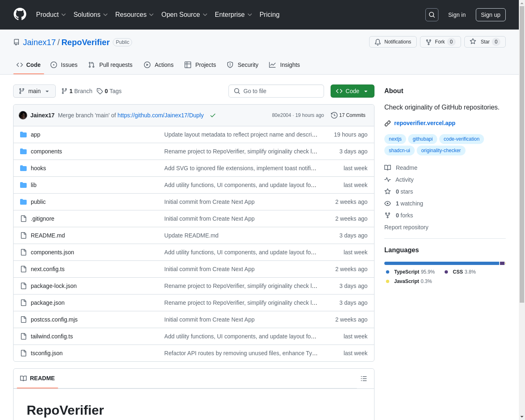Open the Pull requests tab

pyautogui.click(x=110, y=65)
